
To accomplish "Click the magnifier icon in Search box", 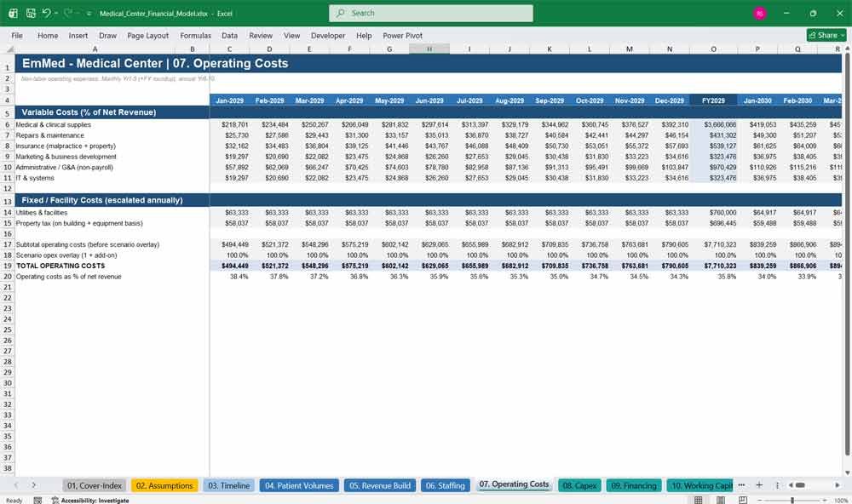I will [341, 13].
